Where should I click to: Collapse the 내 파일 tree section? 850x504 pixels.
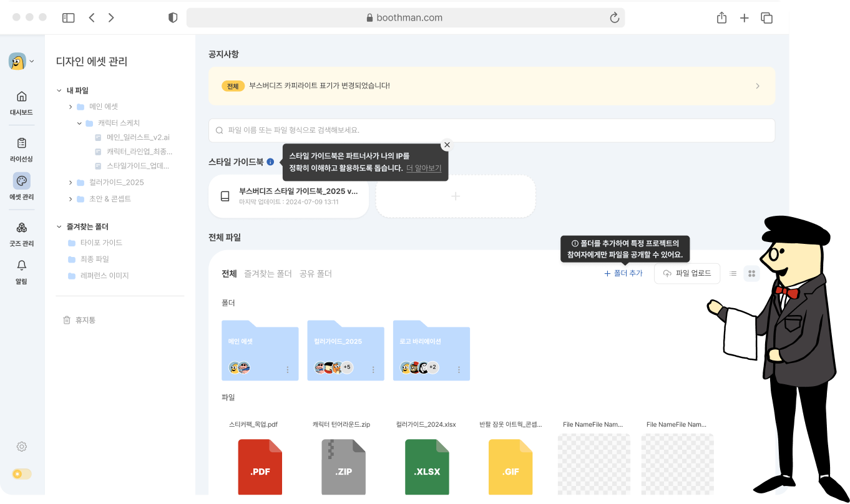point(59,90)
